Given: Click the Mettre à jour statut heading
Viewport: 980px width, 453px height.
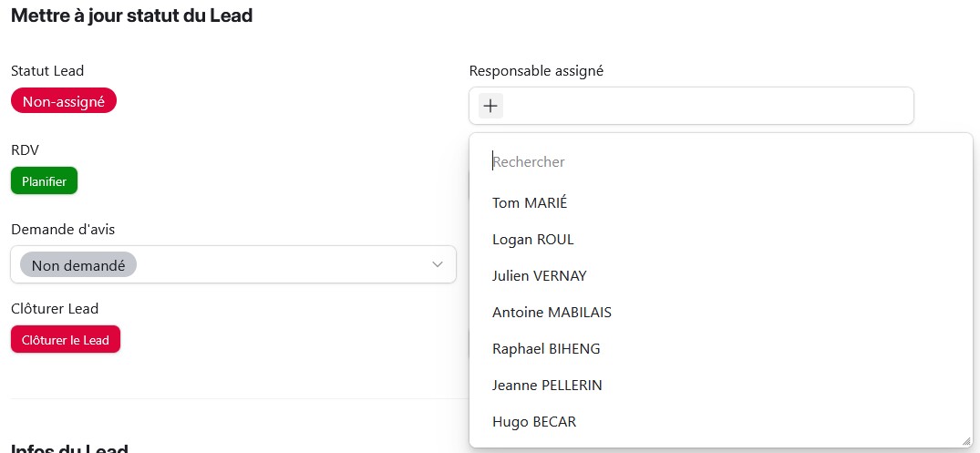Looking at the screenshot, I should pyautogui.click(x=131, y=15).
